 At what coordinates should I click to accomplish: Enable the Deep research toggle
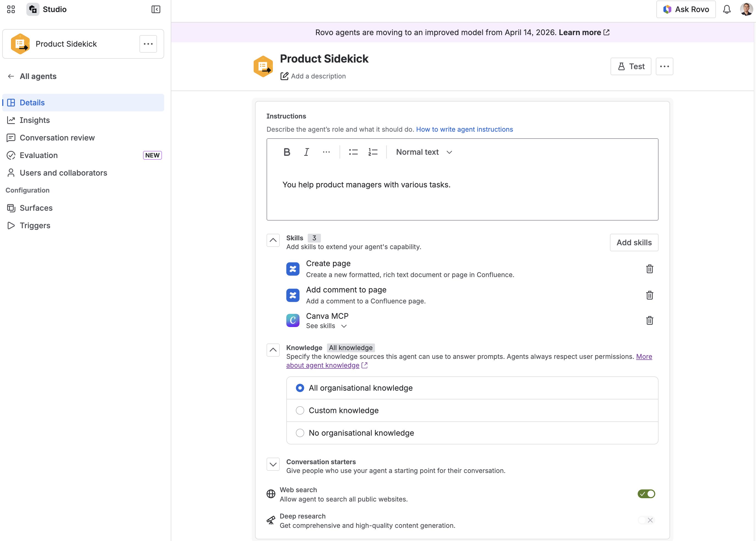(x=646, y=520)
